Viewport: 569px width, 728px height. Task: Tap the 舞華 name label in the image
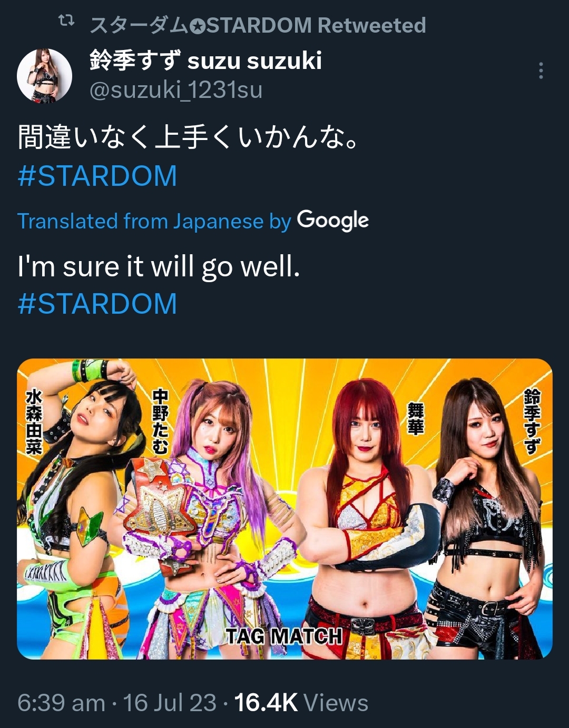[x=416, y=418]
